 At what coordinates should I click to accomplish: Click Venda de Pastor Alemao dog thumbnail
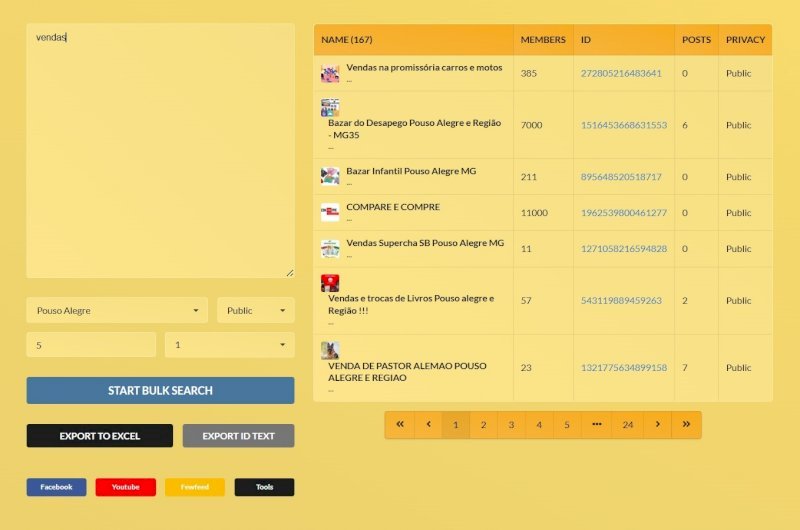pos(330,350)
